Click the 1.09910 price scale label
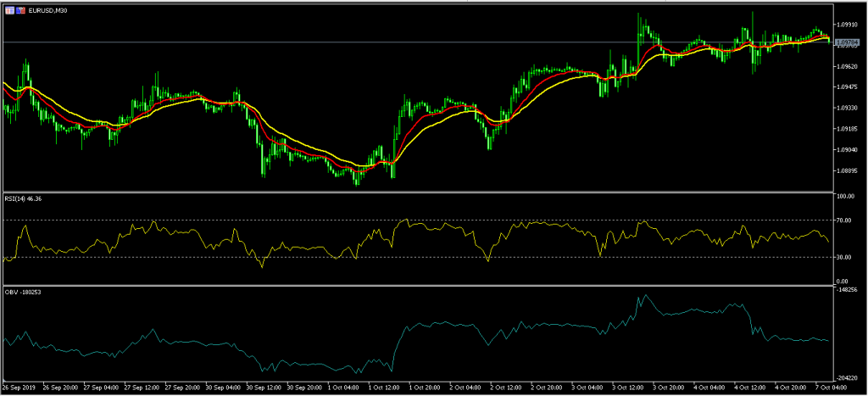This screenshot has width=868, height=396. pyautogui.click(x=848, y=25)
